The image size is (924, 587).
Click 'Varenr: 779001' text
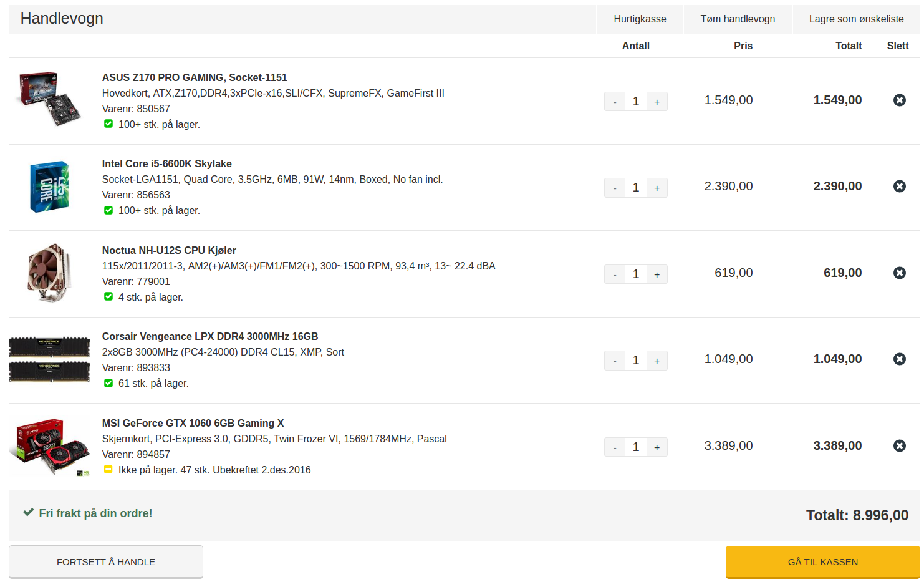click(136, 281)
